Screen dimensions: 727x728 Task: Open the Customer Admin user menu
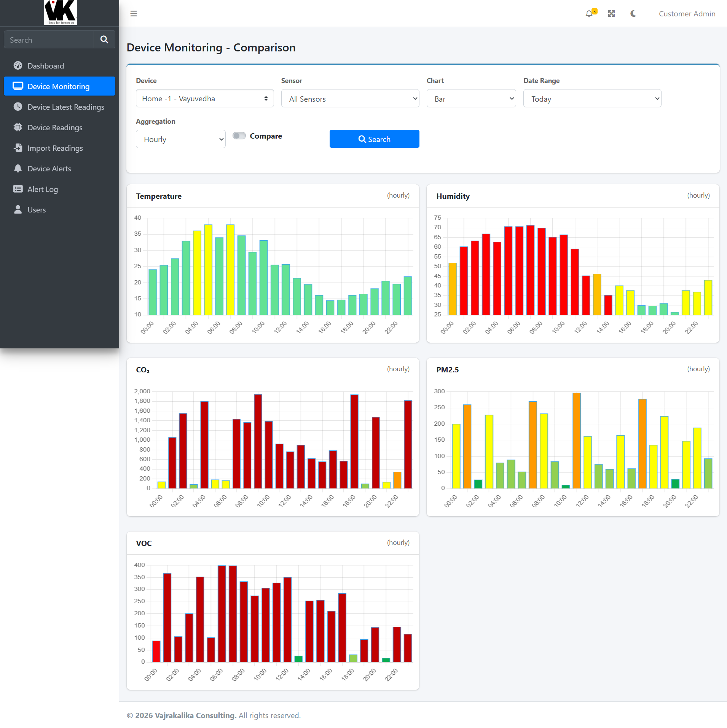click(687, 14)
